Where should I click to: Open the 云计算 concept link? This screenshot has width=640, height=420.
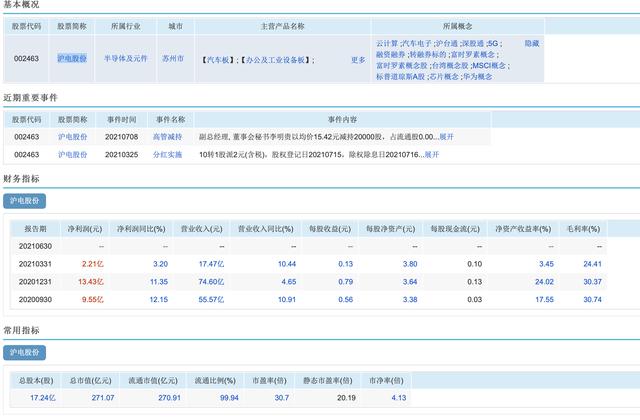coord(387,43)
